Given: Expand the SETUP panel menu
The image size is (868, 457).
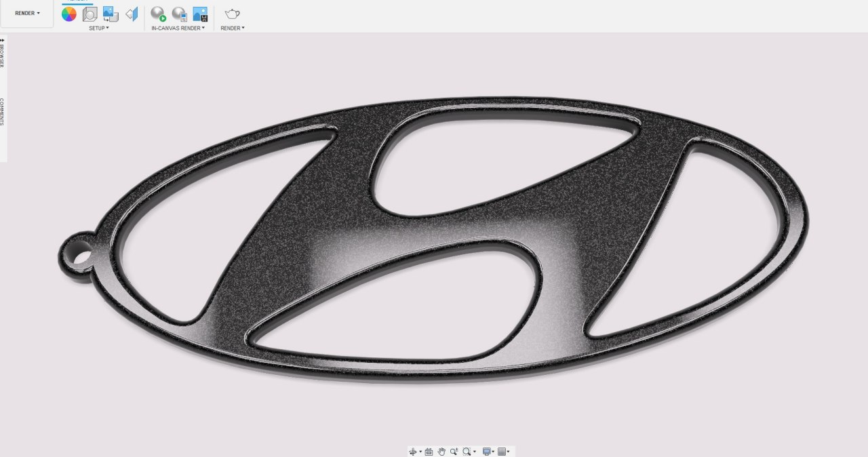Looking at the screenshot, I should point(99,28).
